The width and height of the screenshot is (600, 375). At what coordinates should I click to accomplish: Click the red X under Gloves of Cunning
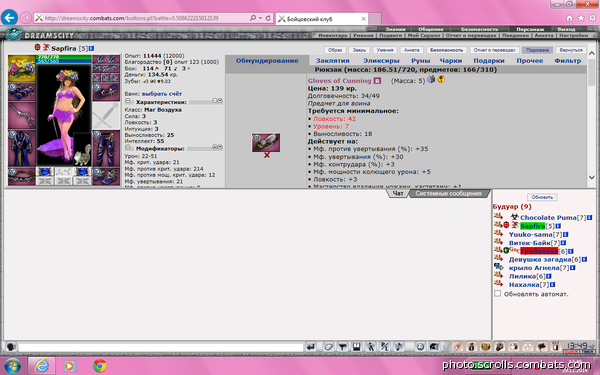click(267, 155)
